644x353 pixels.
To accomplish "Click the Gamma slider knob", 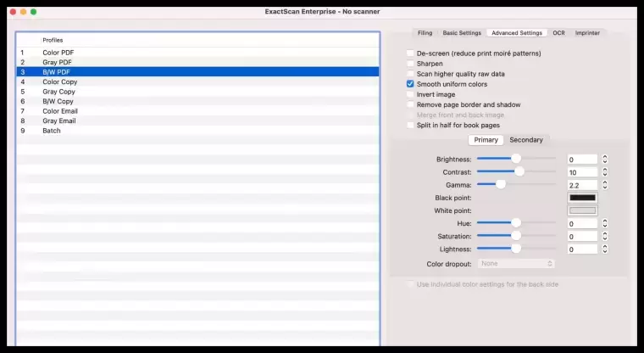I will [500, 184].
